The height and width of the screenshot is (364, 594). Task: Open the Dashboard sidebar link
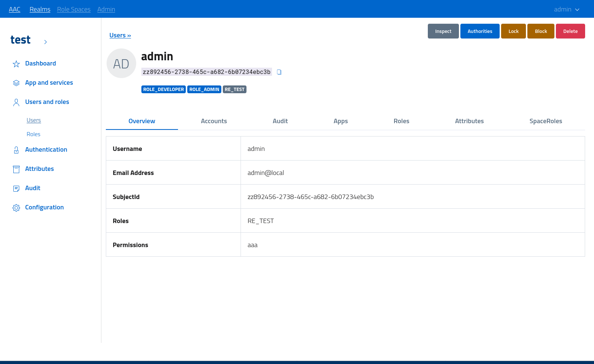tap(40, 63)
